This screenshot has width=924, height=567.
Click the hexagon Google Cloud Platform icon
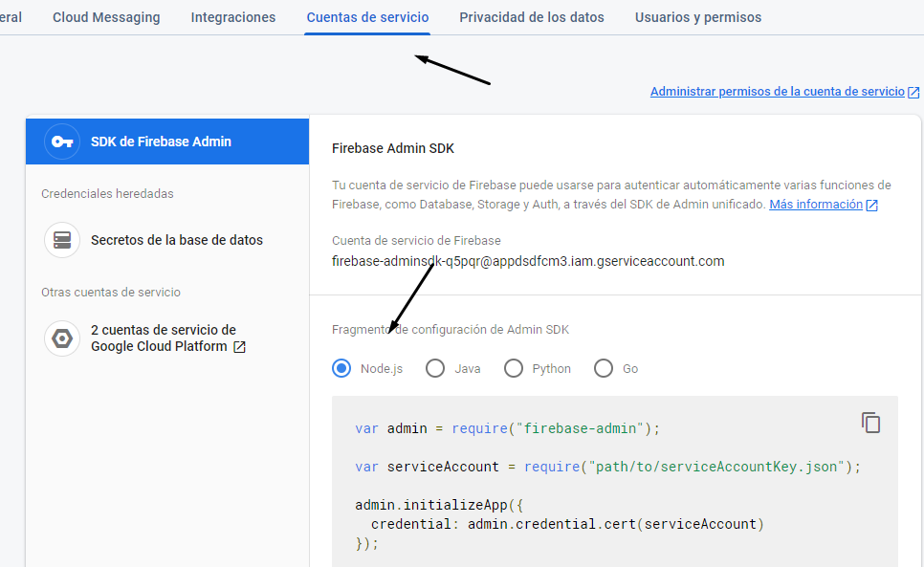[62, 338]
